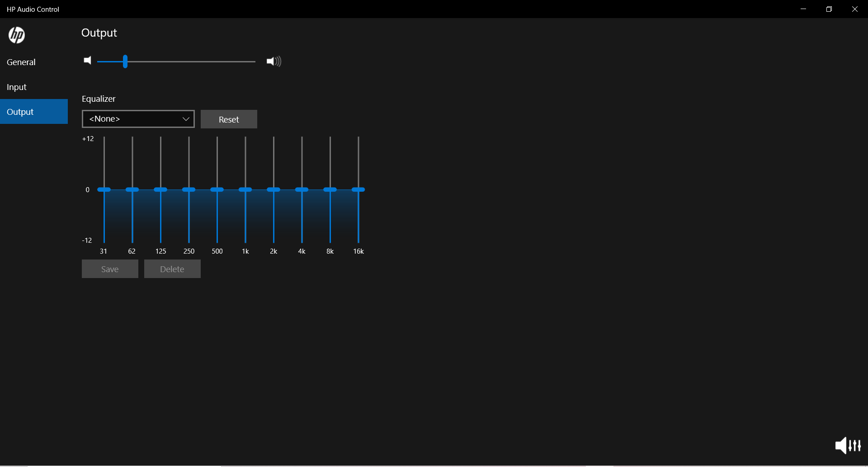Adjust the 1k frequency slider
Screen dimensions: 868x467
245,189
